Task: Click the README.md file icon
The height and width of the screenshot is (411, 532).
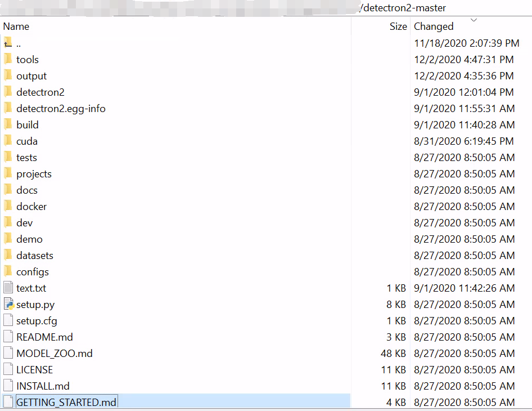Action: pos(8,337)
